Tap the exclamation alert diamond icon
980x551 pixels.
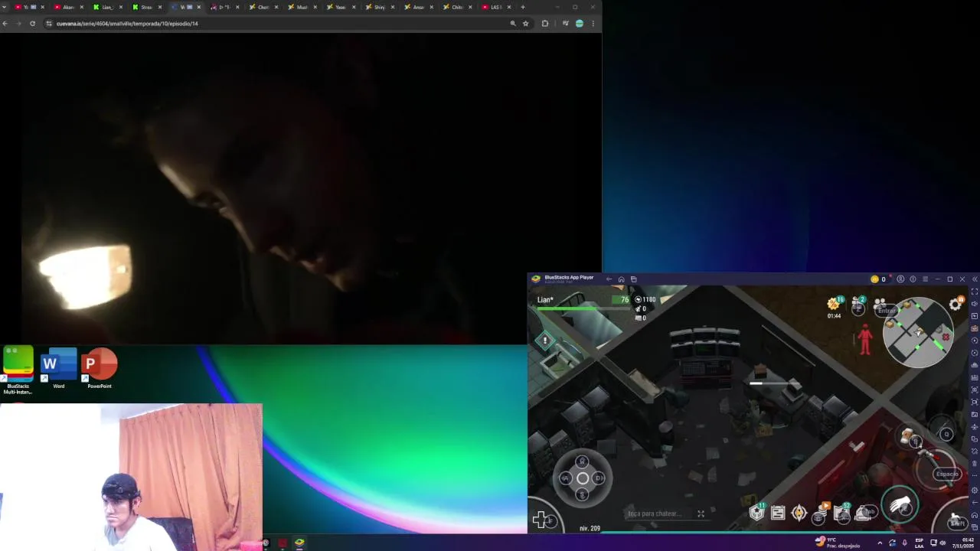pyautogui.click(x=545, y=341)
